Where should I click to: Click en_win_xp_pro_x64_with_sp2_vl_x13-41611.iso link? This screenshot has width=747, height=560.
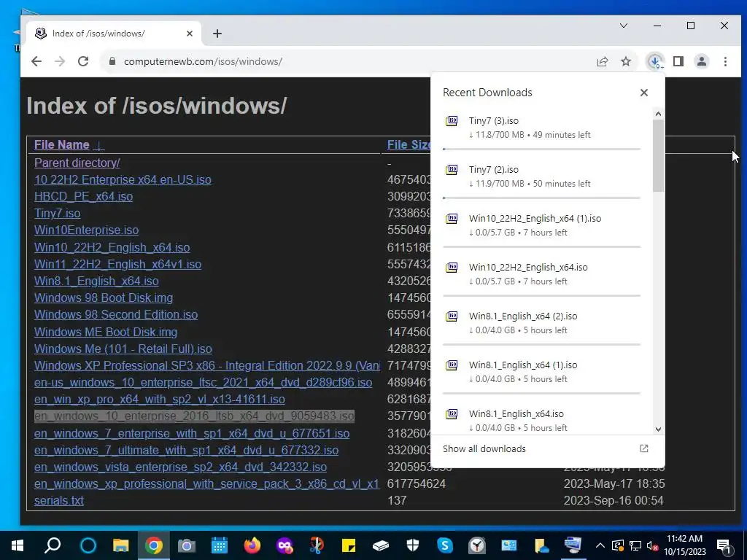pyautogui.click(x=160, y=399)
